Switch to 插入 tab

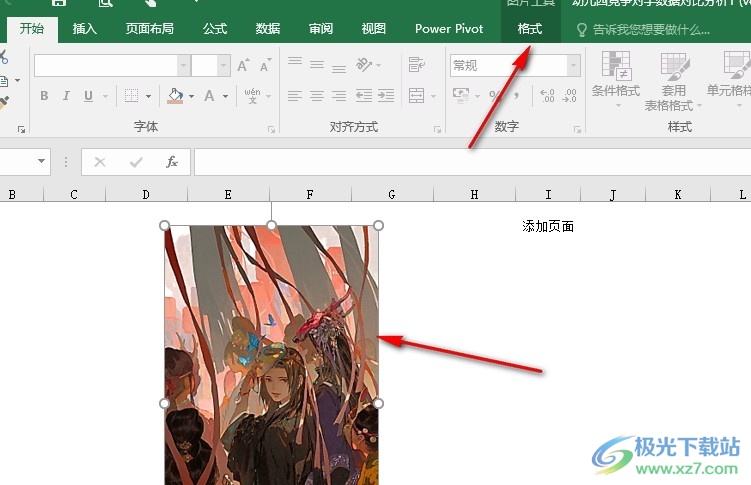tap(84, 29)
